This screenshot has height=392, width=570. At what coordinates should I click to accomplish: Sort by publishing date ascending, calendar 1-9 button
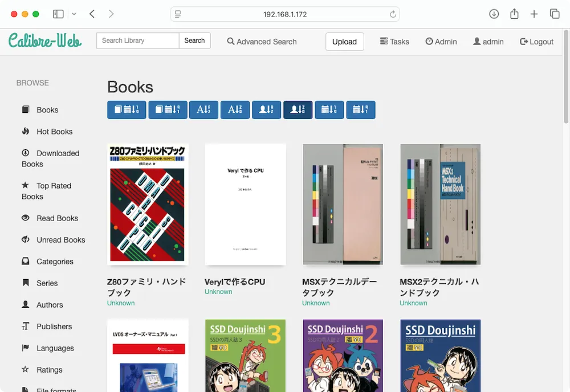pos(329,110)
